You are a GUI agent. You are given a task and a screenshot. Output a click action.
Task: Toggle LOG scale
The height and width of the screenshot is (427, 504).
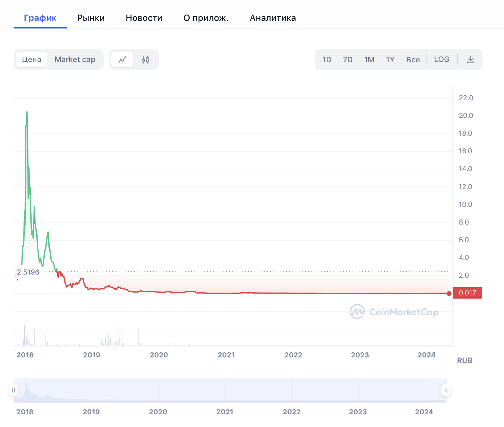click(x=442, y=59)
